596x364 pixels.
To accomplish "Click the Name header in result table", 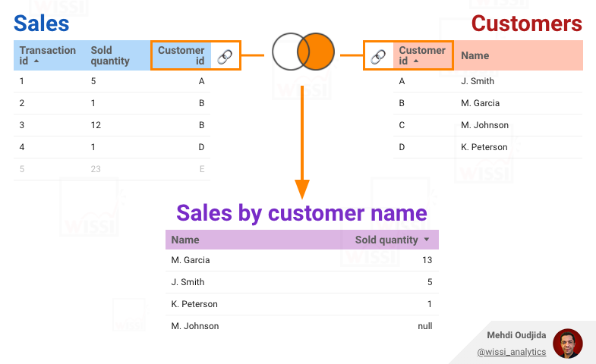I will (185, 240).
